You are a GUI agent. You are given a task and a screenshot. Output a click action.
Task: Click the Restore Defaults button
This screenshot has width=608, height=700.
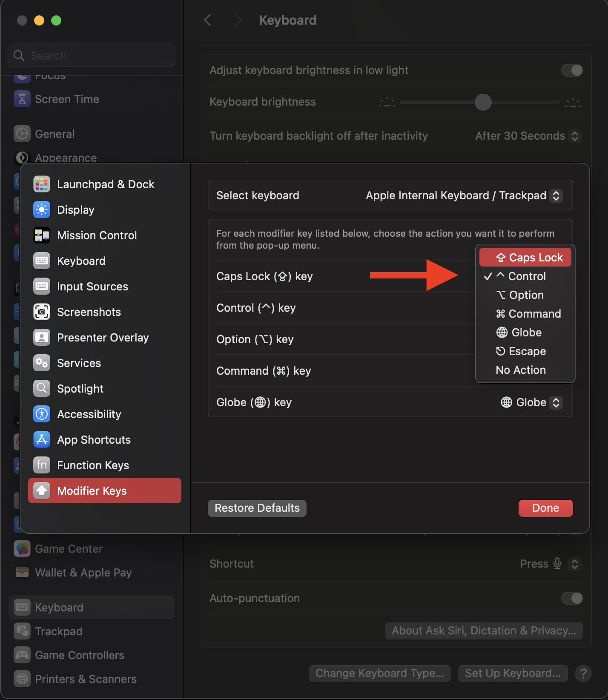point(257,508)
